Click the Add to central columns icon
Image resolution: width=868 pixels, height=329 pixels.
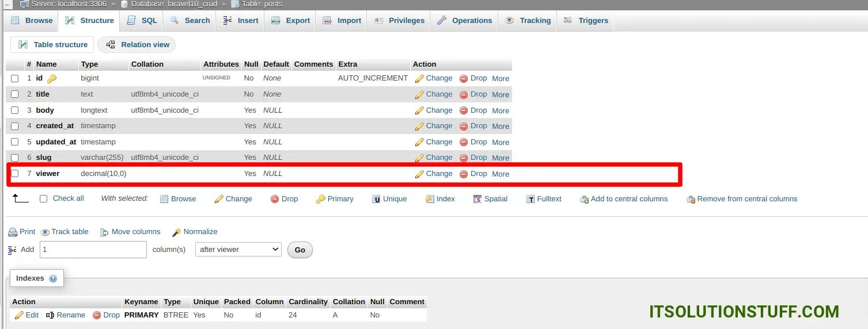(x=584, y=200)
